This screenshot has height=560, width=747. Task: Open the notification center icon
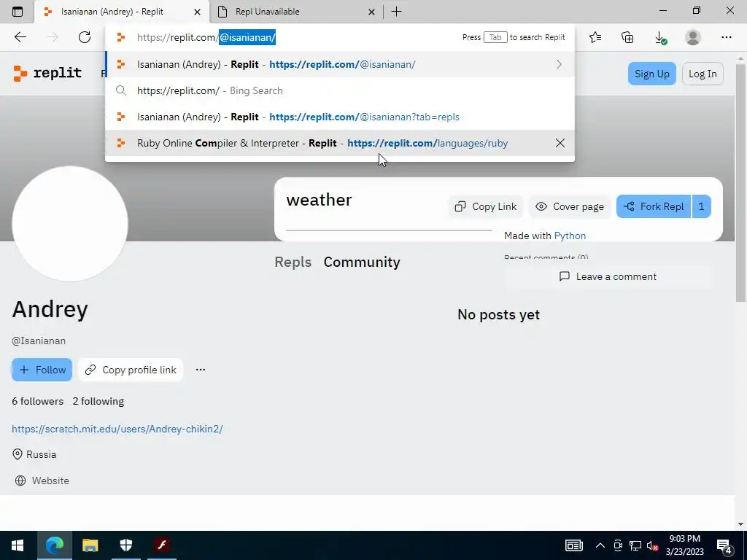(724, 545)
